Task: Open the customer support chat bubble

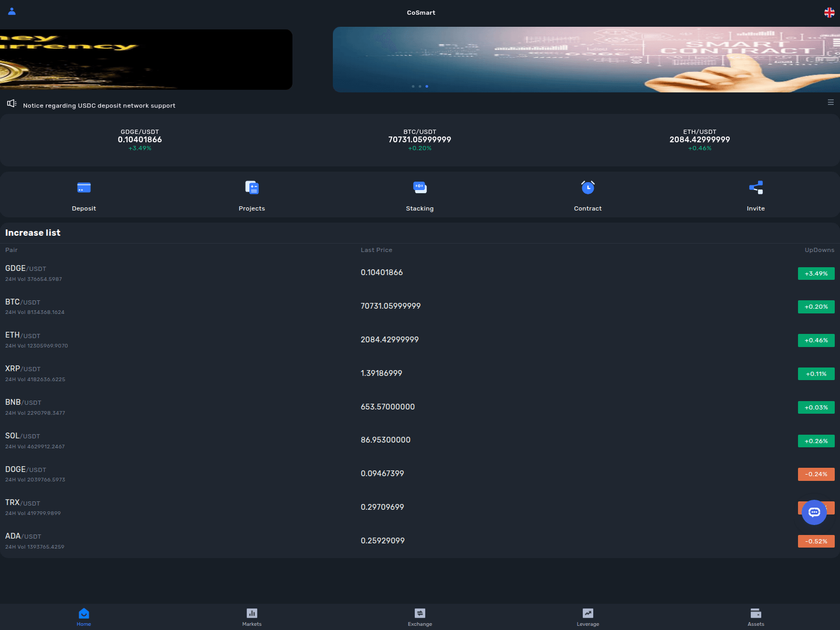Action: (814, 512)
